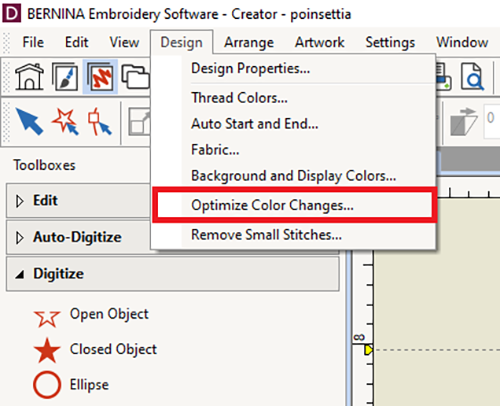The image size is (500, 406).
Task: Click the yellow ruler guide marker
Action: [369, 350]
